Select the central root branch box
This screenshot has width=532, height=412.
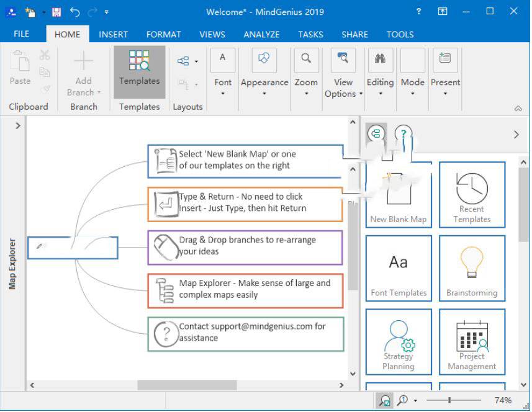73,248
